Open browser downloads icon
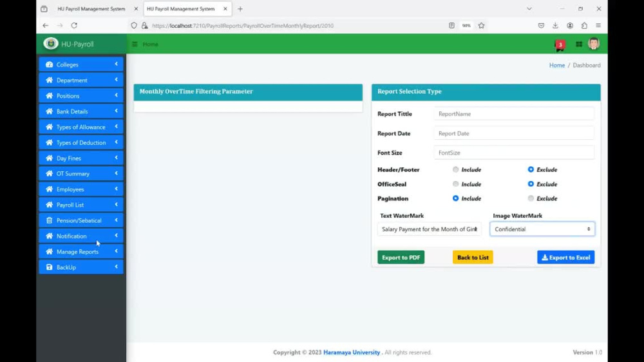 tap(555, 26)
